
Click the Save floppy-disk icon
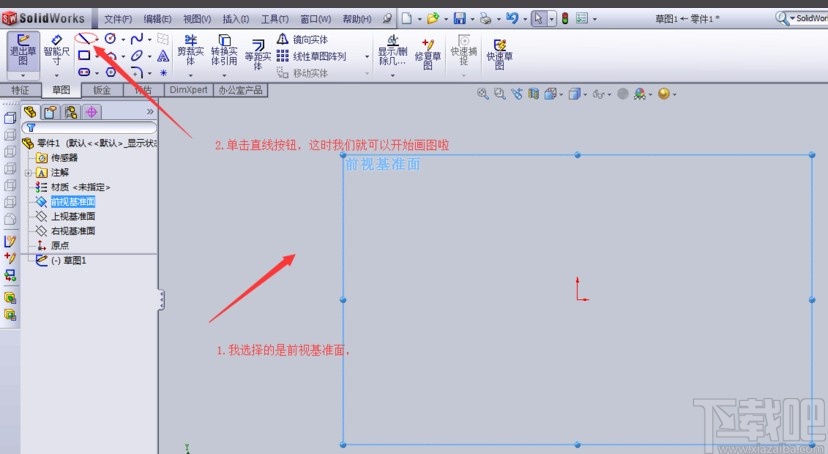(x=459, y=18)
